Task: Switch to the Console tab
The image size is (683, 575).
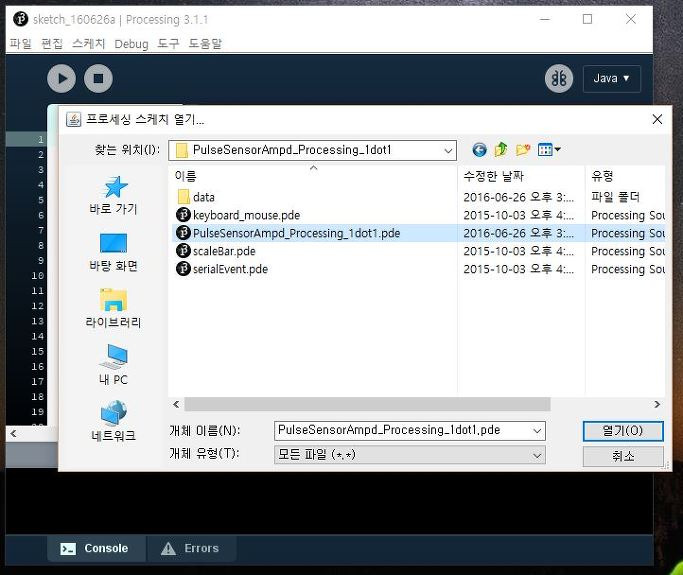Action: [96, 548]
